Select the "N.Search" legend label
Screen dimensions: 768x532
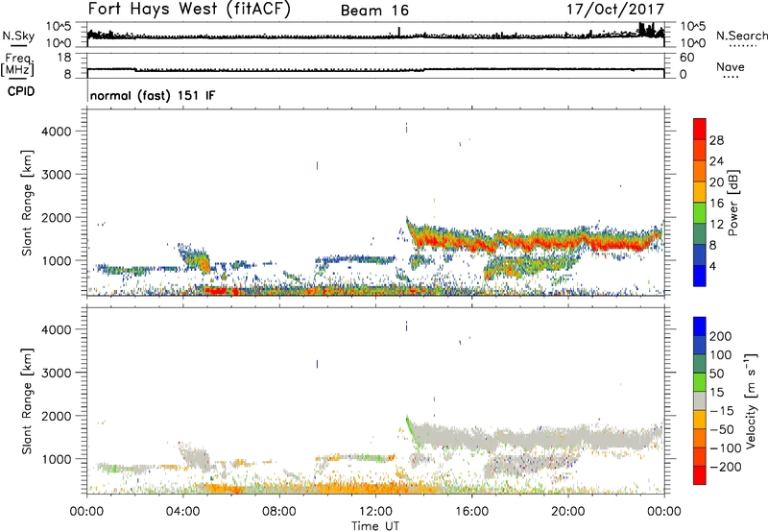point(742,36)
